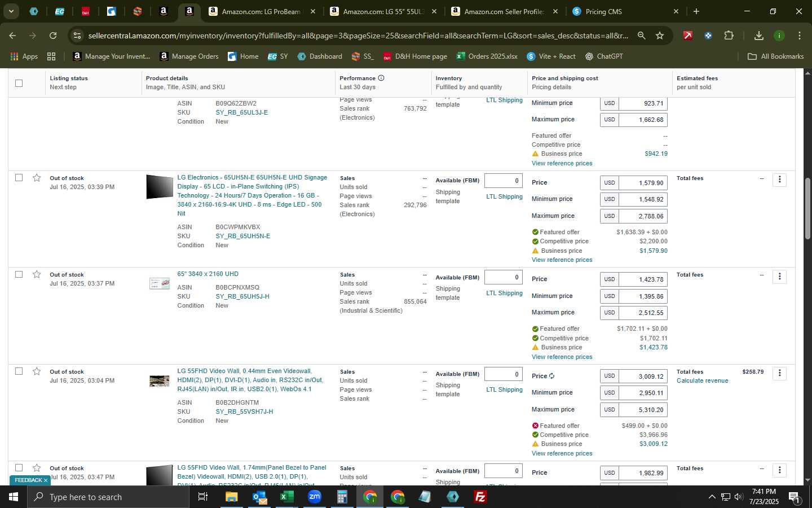Show hidden system tray icons
Viewport: 812px width, 508px height.
(712, 497)
